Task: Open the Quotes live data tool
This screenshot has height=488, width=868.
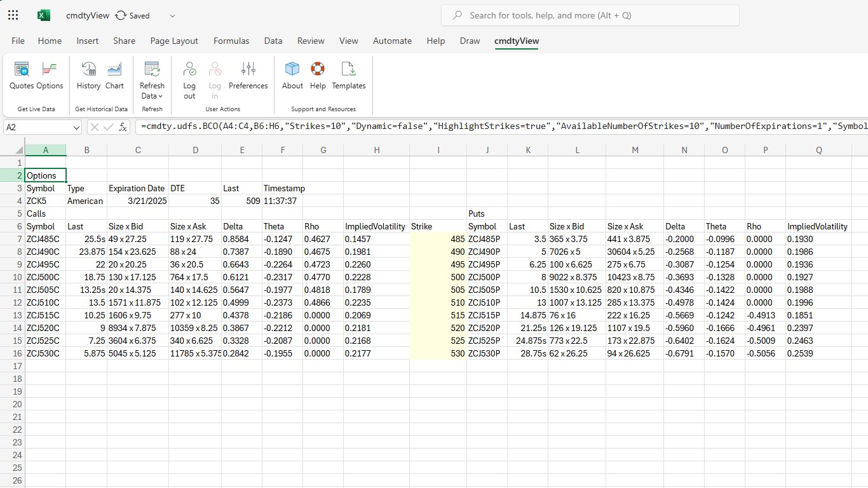Action: [22, 76]
